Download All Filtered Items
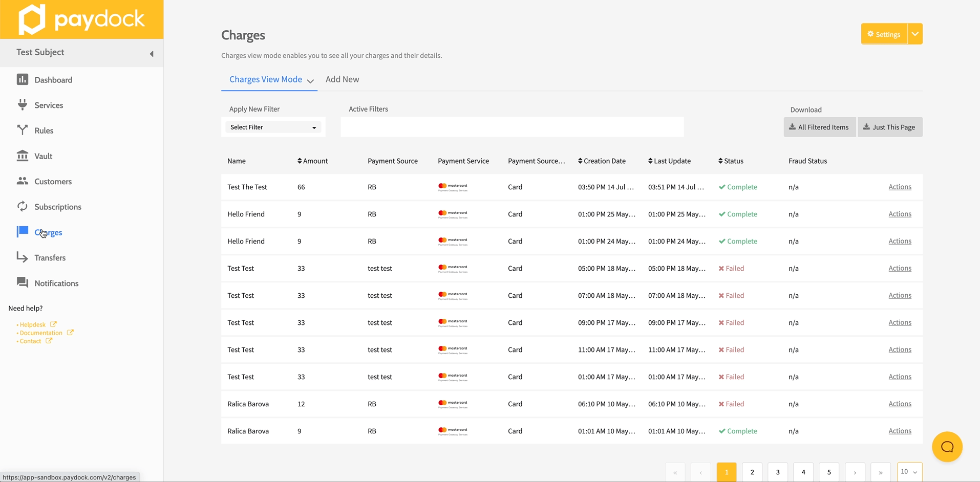Screen dimensions: 980x482 coord(819,127)
